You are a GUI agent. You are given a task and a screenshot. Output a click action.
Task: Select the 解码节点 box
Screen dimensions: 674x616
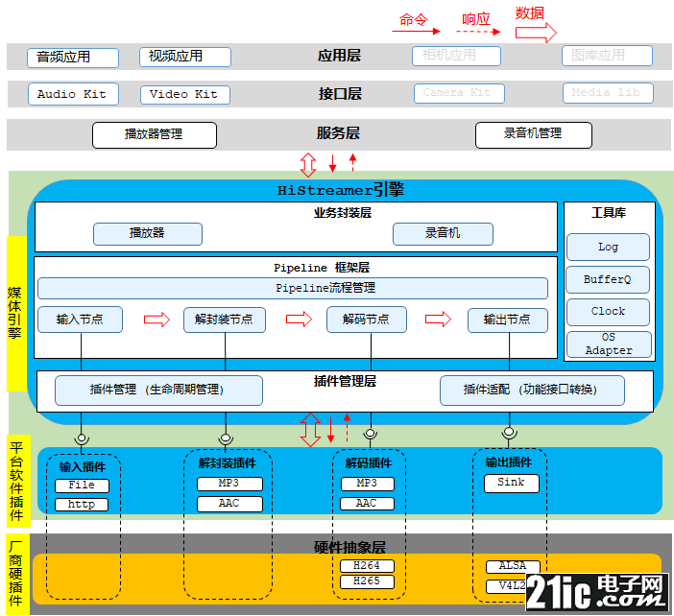pyautogui.click(x=366, y=320)
